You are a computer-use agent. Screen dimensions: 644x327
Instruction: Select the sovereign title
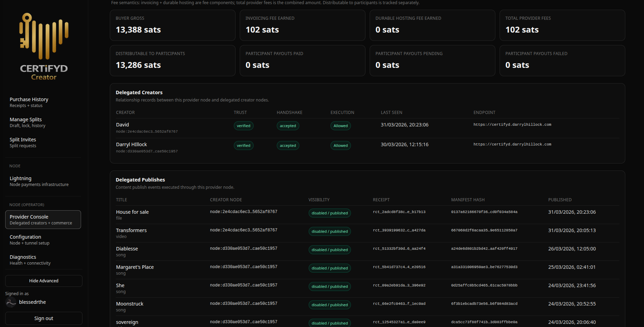tap(127, 322)
